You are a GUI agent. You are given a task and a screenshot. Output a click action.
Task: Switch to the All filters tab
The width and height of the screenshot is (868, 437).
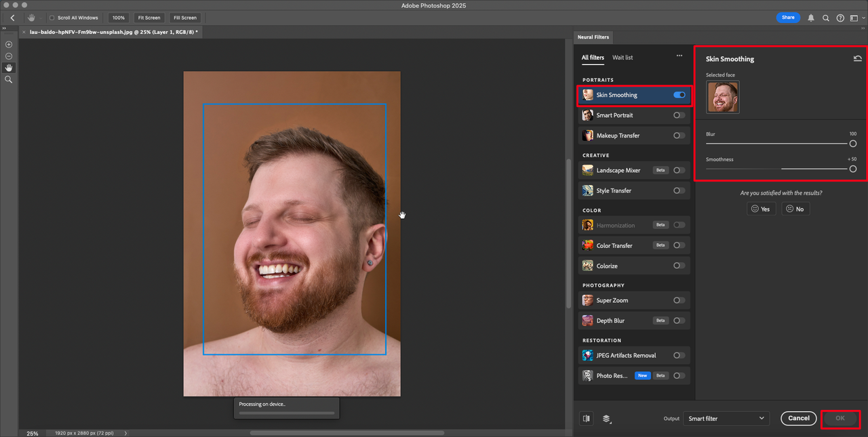click(593, 58)
